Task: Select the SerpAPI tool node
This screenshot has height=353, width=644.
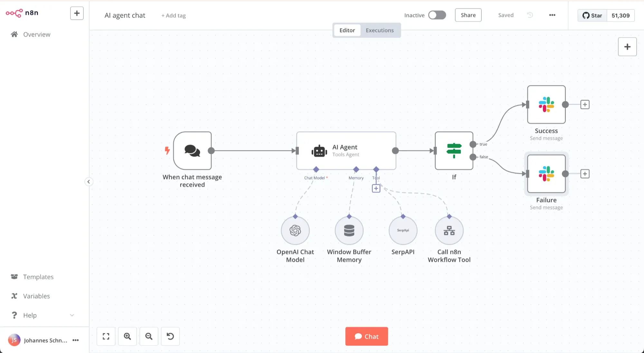Action: (403, 231)
